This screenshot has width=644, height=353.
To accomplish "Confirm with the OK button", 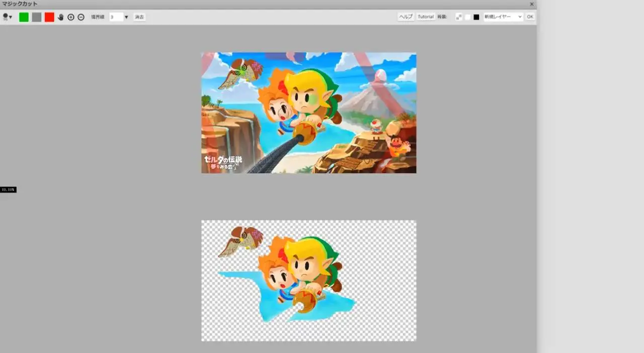I will click(x=530, y=17).
